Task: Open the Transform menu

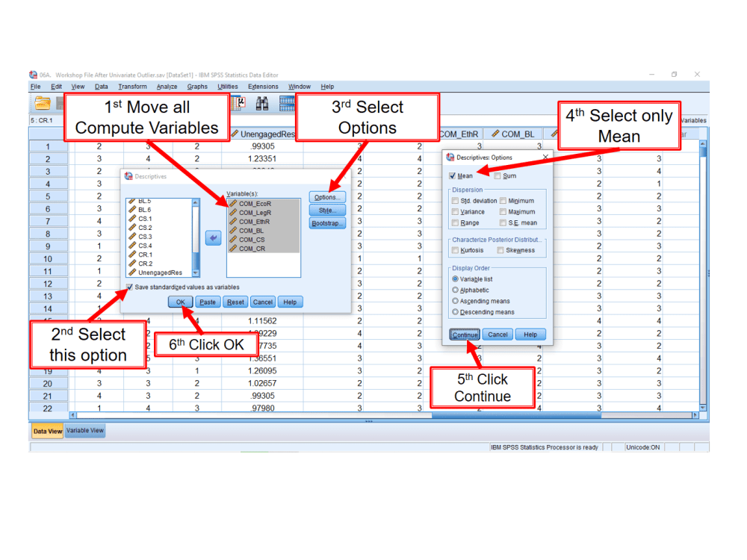Action: tap(133, 86)
